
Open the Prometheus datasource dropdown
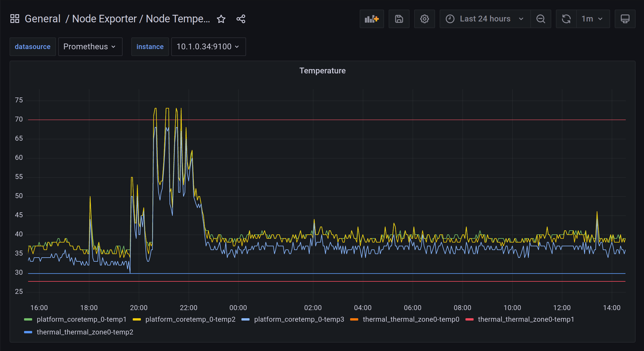90,47
